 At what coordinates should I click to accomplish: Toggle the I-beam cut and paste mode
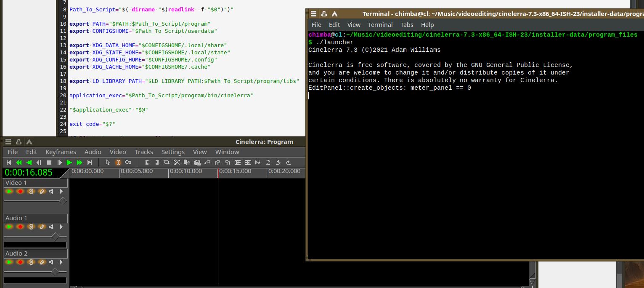tap(118, 163)
